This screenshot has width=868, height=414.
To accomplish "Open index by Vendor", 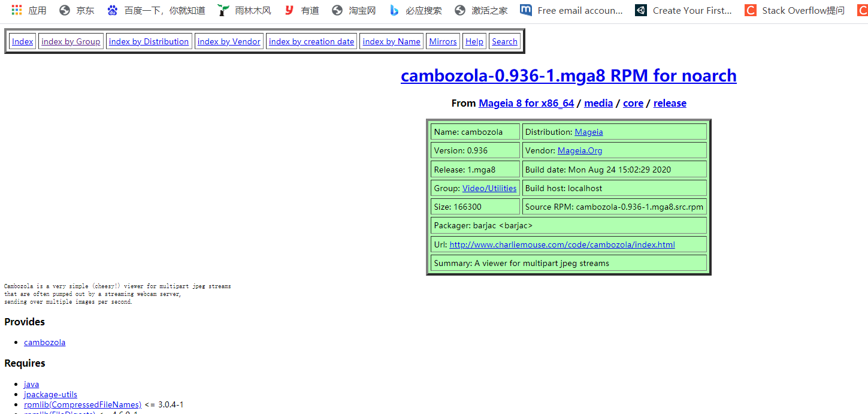I will (x=229, y=41).
